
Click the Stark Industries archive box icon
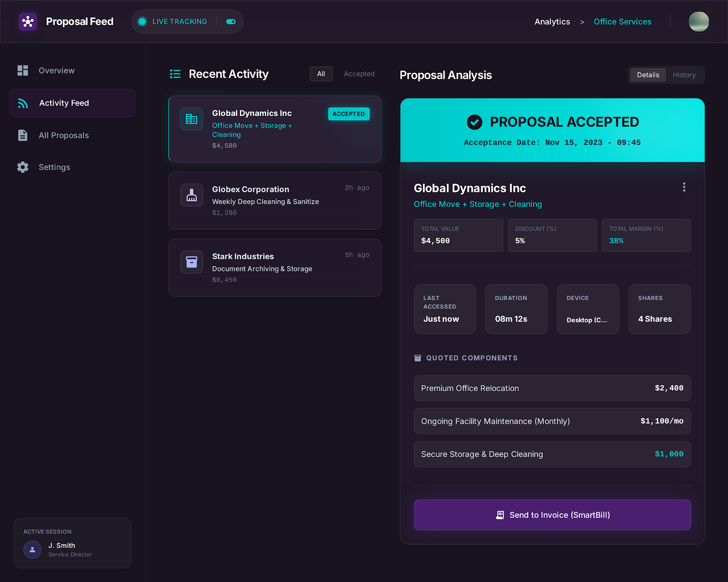point(192,262)
